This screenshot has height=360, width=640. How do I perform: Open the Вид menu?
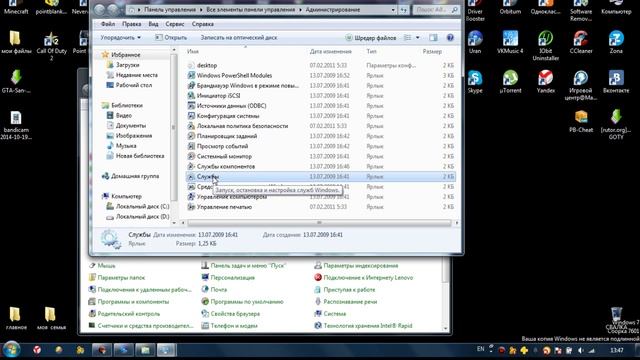click(x=153, y=24)
